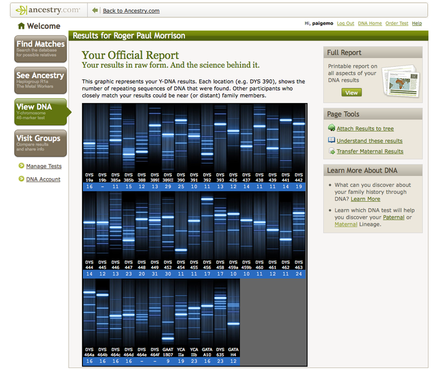This screenshot has width=445, height=375.
Task: Click the value 31 under DYS 449
Action: click(x=155, y=274)
